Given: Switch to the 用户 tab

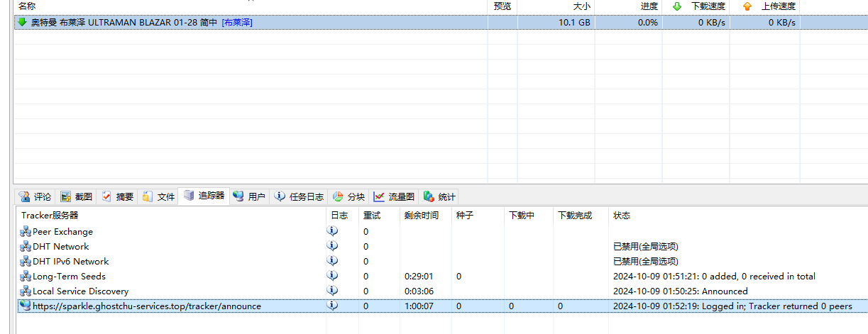Looking at the screenshot, I should [x=249, y=196].
